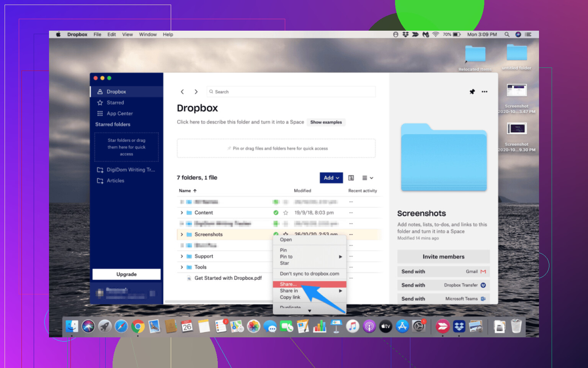Click the context menu scroll-down arrow
The height and width of the screenshot is (368, 588).
(x=310, y=311)
